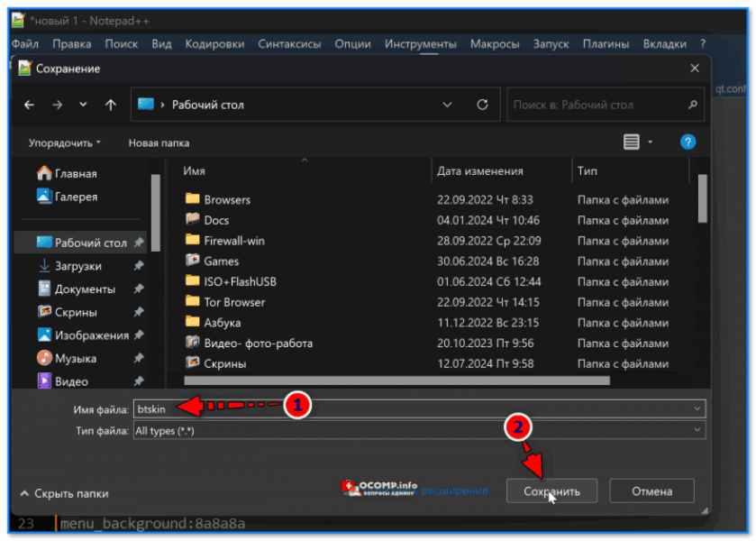Screen dimensions: 756x541
Task: Open the help question mark icon
Action: pyautogui.click(x=688, y=142)
